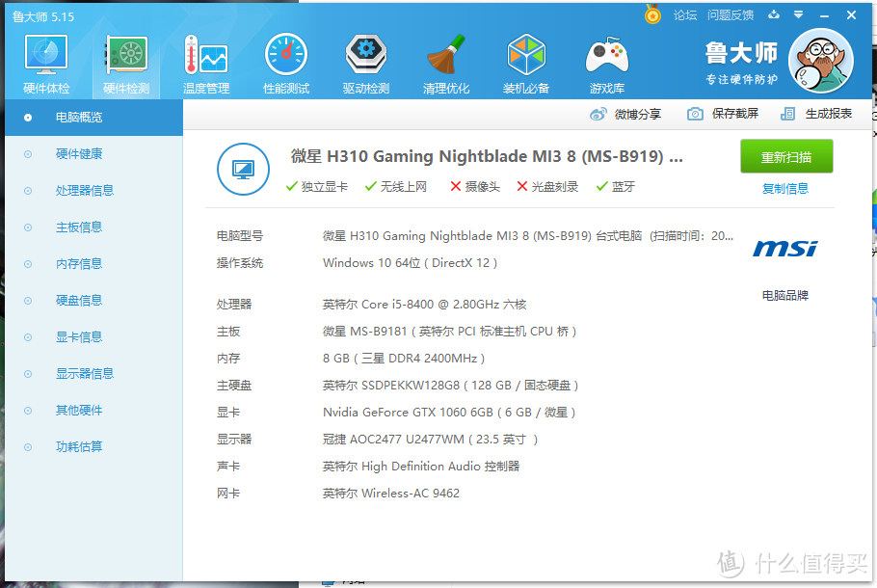Click the 摄像头 cross indicator
The height and width of the screenshot is (588, 877).
pos(475,186)
